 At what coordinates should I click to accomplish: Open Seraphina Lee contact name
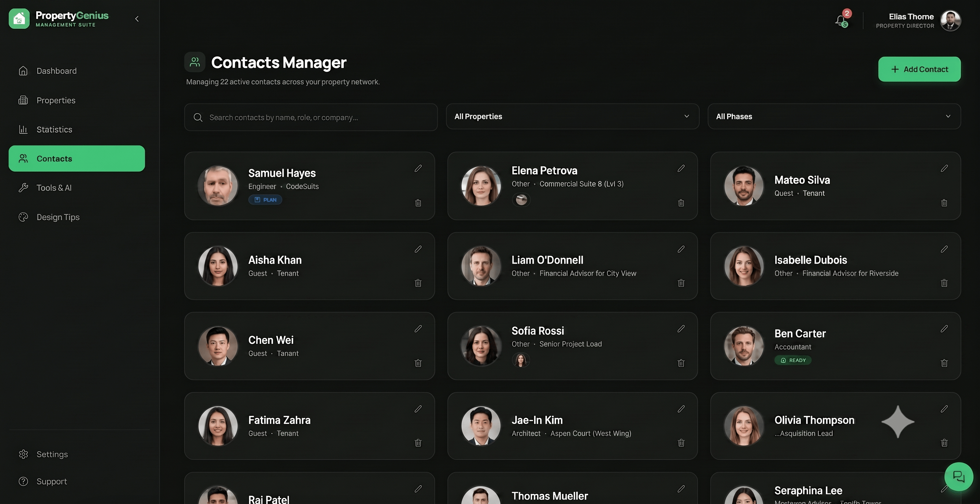pos(808,491)
